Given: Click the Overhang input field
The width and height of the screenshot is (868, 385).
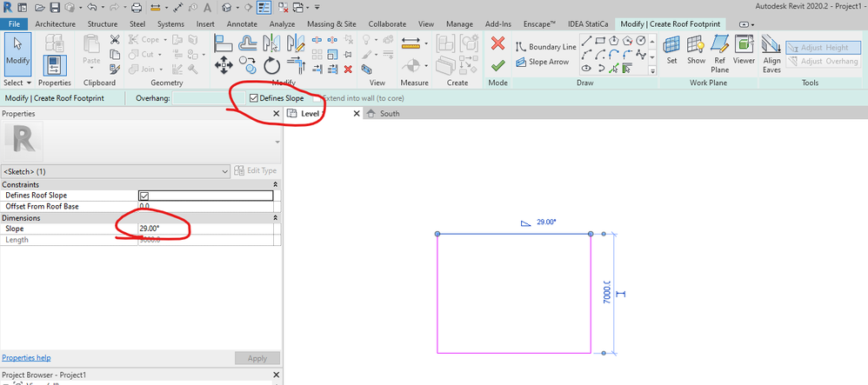Looking at the screenshot, I should pyautogui.click(x=208, y=98).
